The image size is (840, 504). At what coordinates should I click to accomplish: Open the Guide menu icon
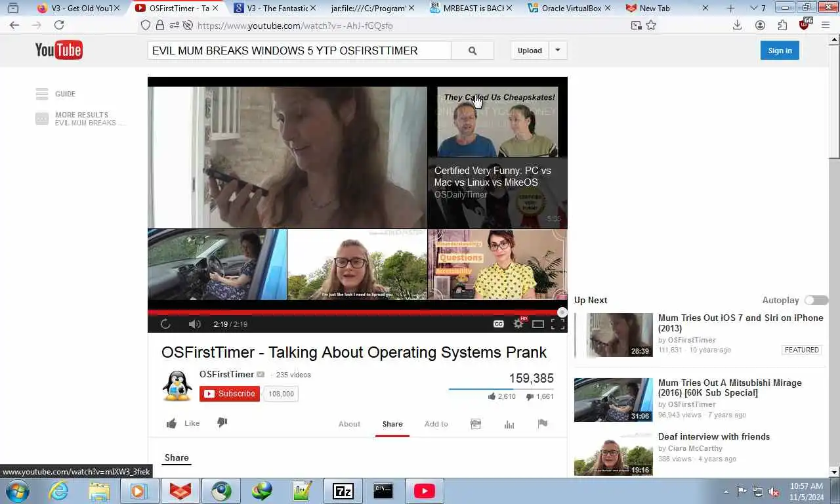[x=42, y=94]
